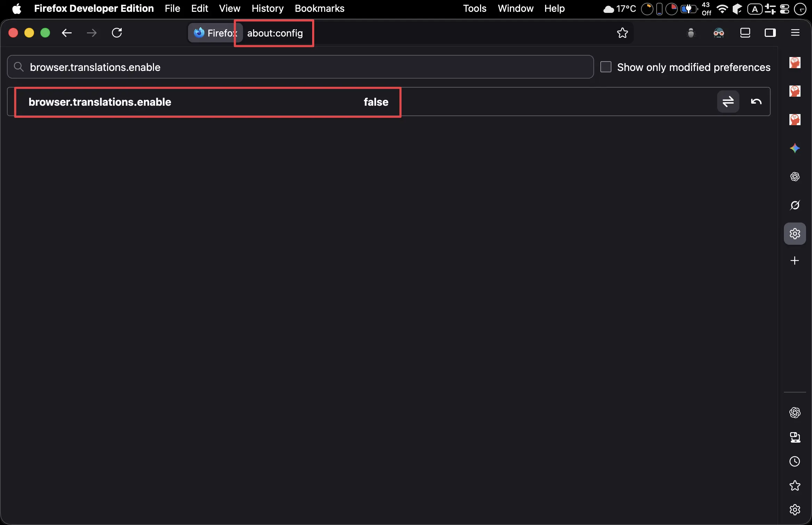Go back to previous page
812x525 pixels.
67,33
